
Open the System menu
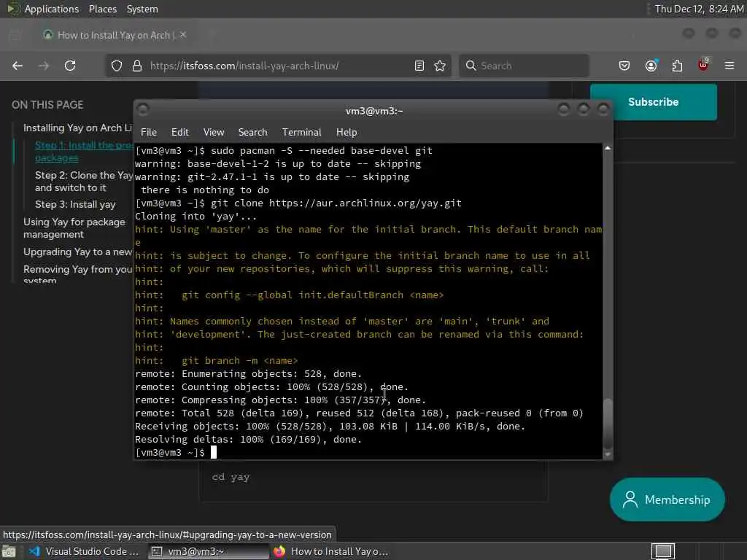142,9
